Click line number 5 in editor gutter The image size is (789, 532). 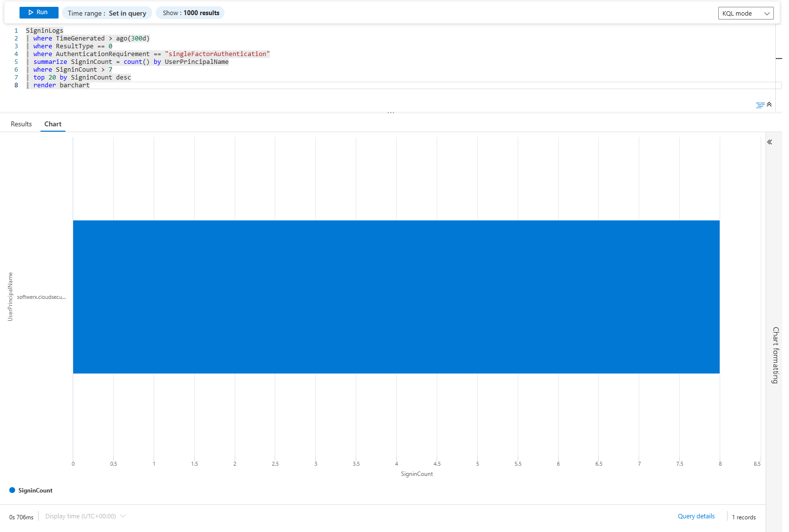pos(16,62)
